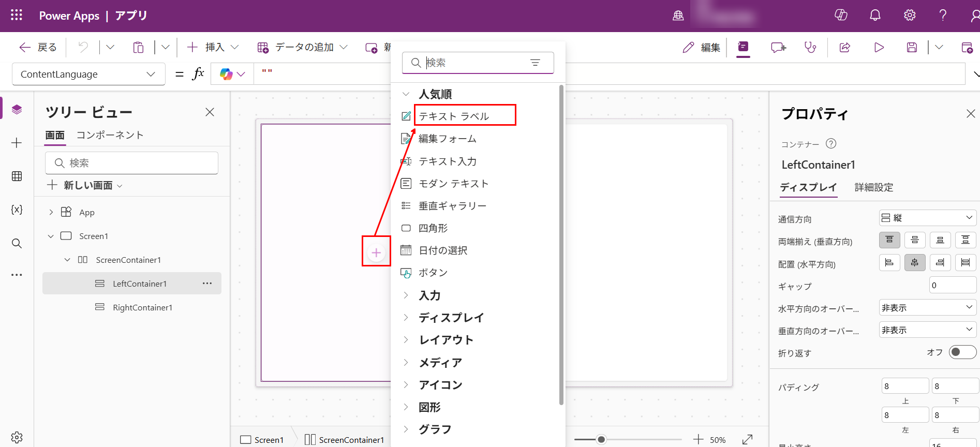Open the ContentLanguage property dropdown

(88, 74)
